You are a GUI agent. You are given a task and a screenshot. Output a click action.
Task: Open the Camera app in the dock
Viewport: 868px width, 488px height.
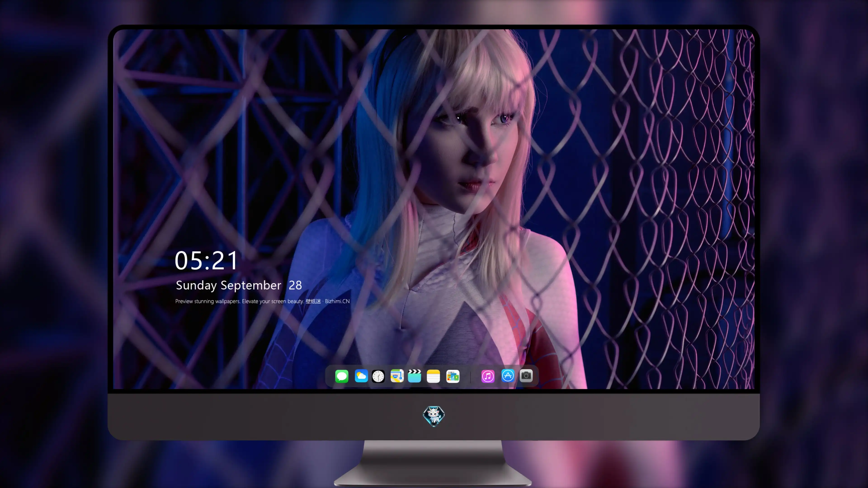(x=526, y=375)
